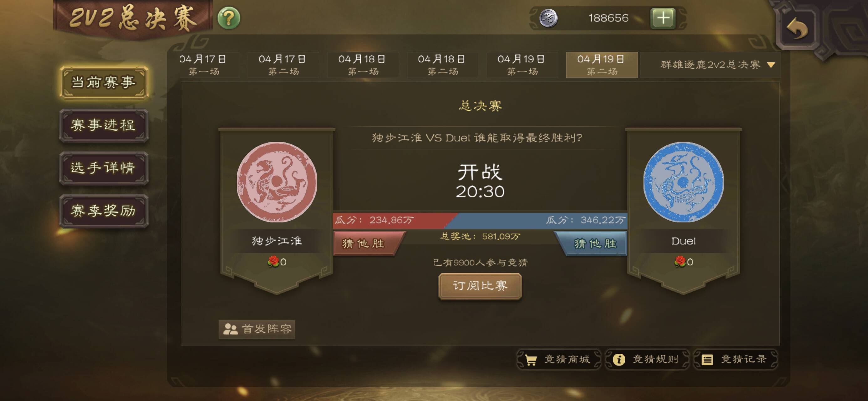The height and width of the screenshot is (401, 868).
Task: Tap the rose icon under Duel
Action: pyautogui.click(x=680, y=261)
